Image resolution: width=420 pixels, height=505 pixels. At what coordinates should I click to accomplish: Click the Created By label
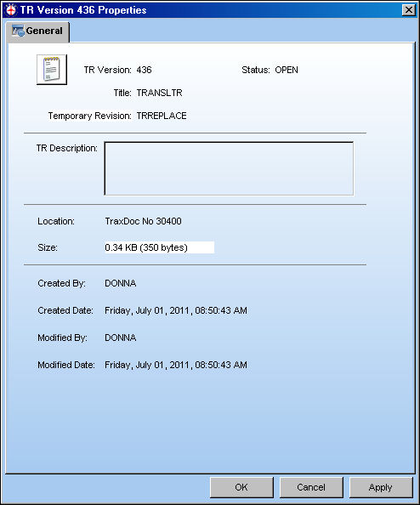click(x=61, y=283)
